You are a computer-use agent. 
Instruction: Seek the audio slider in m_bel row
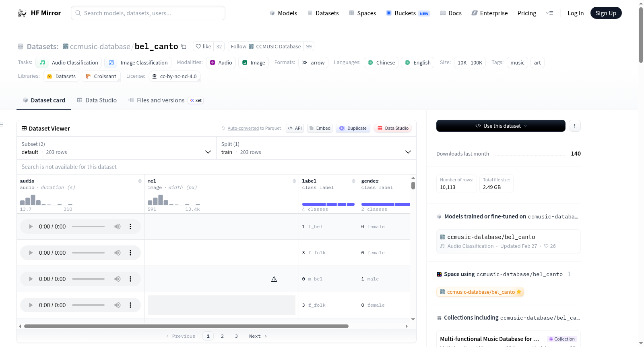[x=88, y=279]
